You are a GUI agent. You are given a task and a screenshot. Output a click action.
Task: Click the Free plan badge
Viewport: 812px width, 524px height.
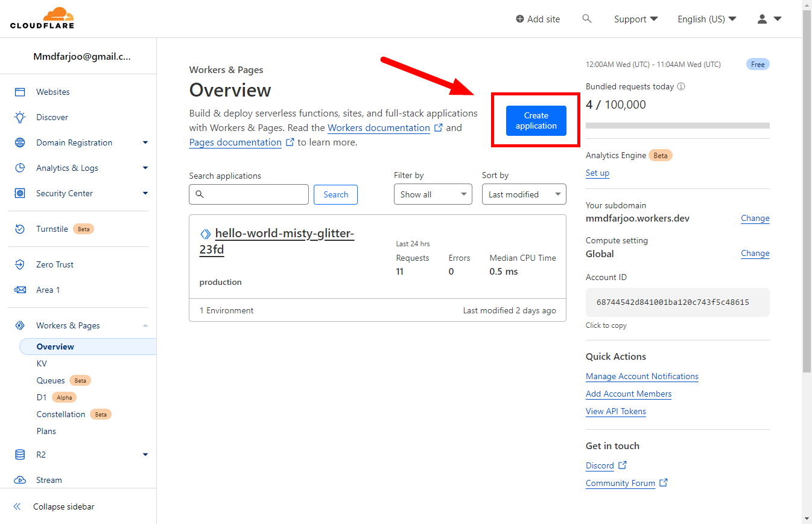tap(758, 64)
